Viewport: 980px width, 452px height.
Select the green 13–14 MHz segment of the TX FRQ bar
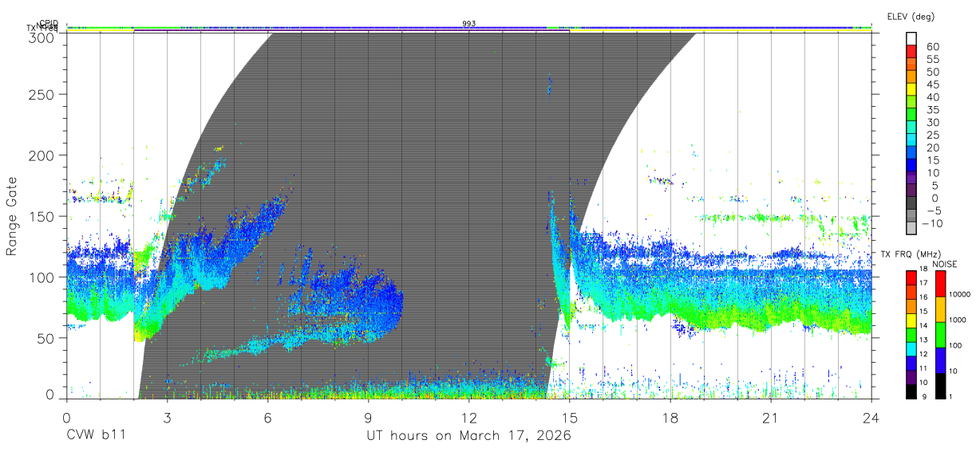coord(911,335)
